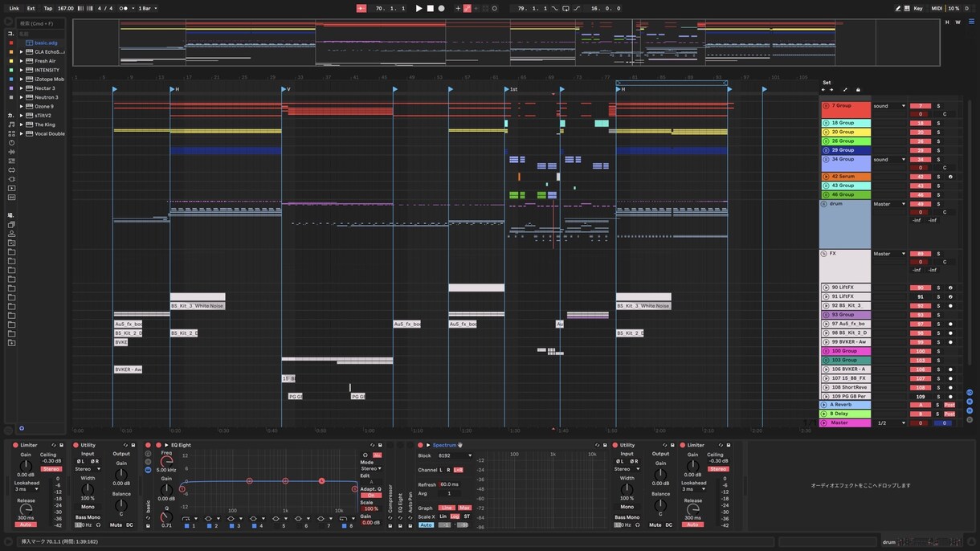
Task: Open the Clips browser category
Action: (11, 188)
